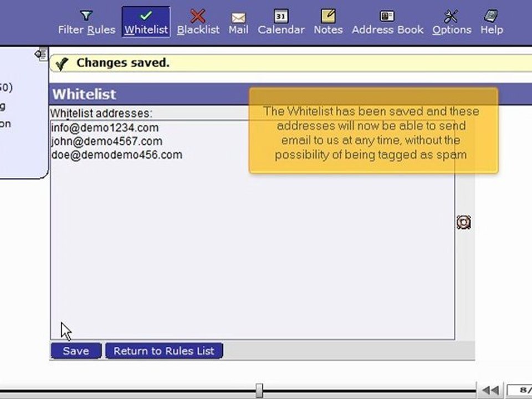Image resolution: width=532 pixels, height=399 pixels.
Task: Click the Whitelist addresses label
Action: point(101,113)
